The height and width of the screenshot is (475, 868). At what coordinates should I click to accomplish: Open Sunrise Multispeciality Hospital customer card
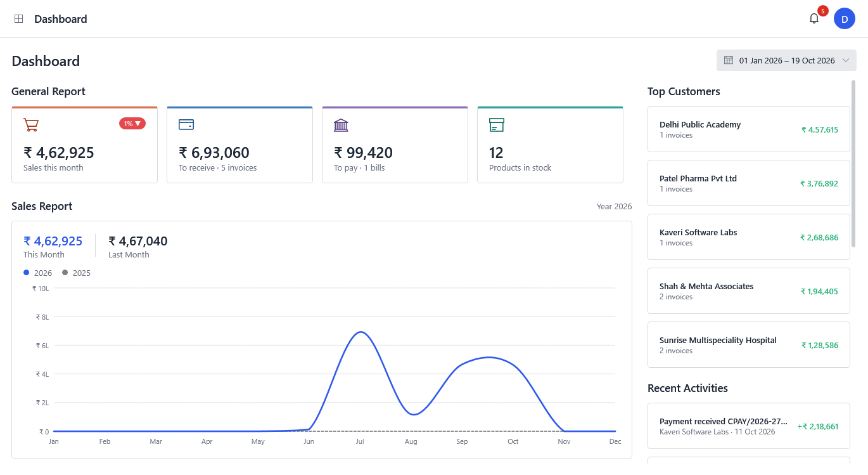coord(749,345)
